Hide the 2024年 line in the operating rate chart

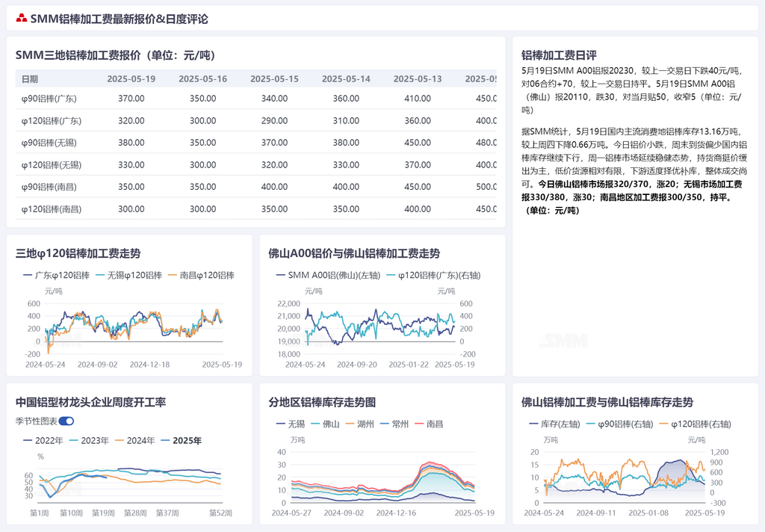pyautogui.click(x=135, y=441)
